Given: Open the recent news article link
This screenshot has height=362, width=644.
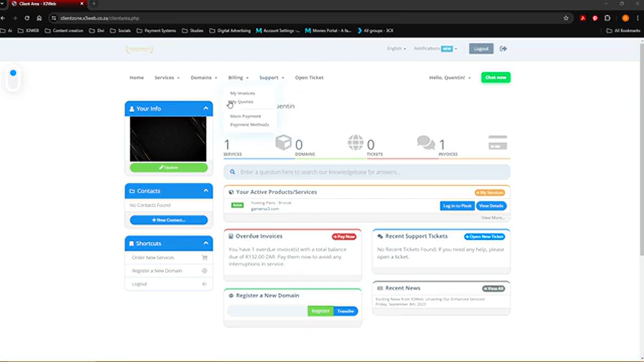Looking at the screenshot, I should point(430,299).
